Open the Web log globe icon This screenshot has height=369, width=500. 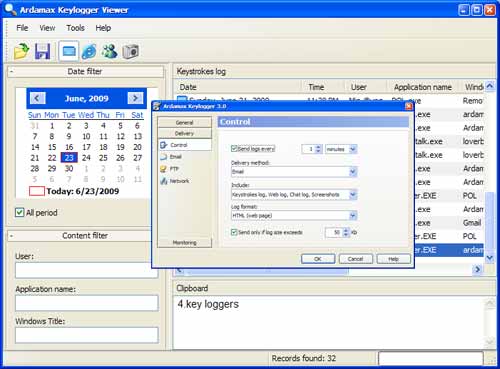89,51
